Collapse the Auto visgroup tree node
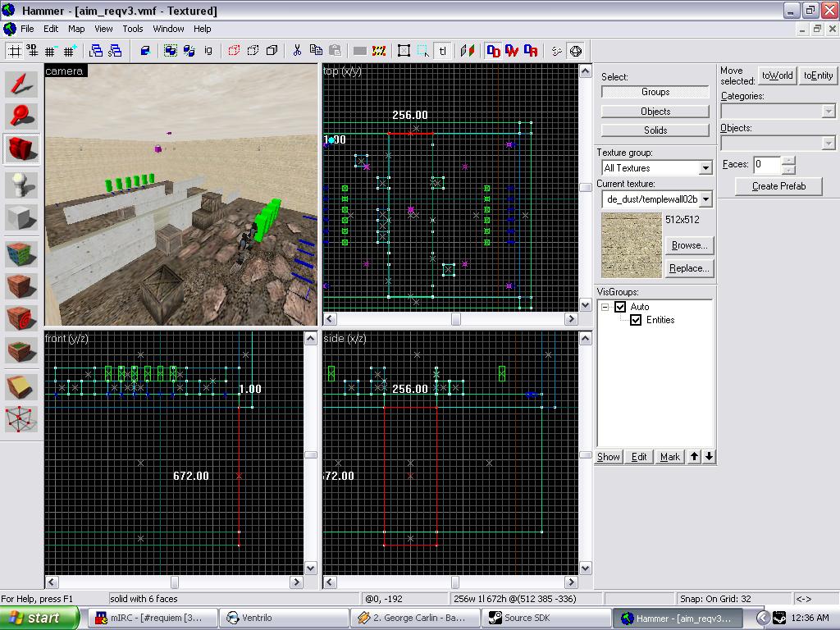 tap(605, 307)
